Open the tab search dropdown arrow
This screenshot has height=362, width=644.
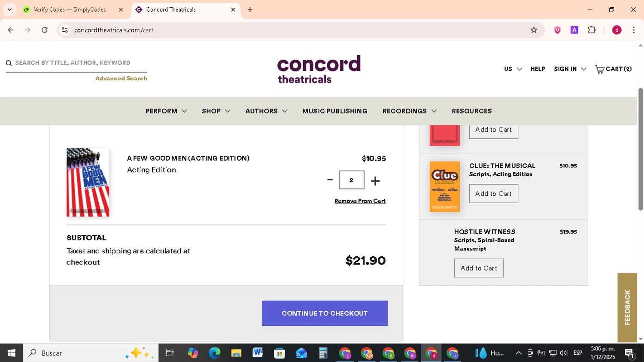pos(9,9)
